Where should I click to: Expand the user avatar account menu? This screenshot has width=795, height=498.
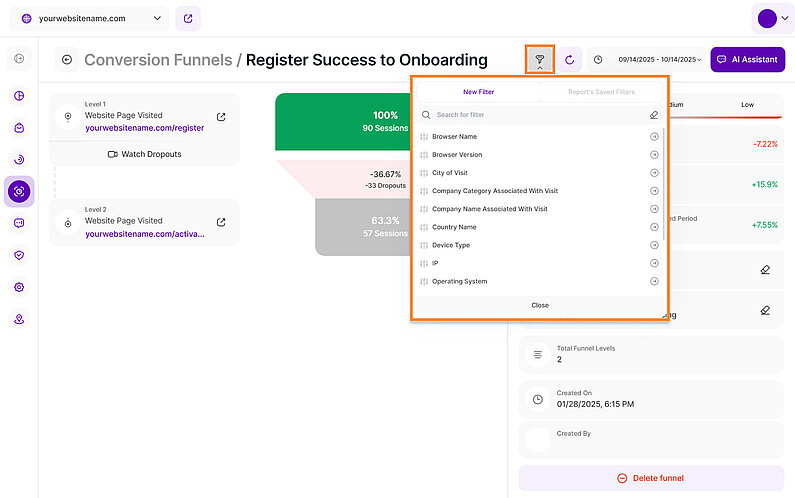tap(773, 18)
